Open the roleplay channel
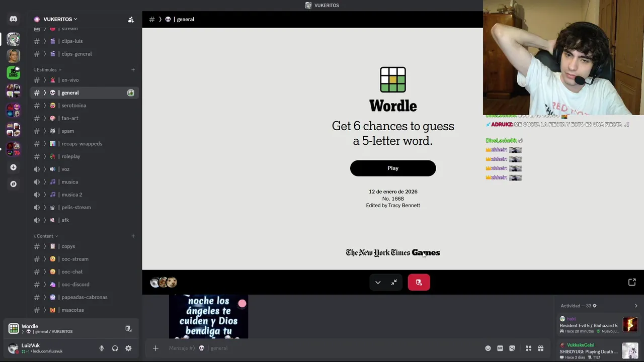This screenshot has height=362, width=644. (x=84, y=157)
